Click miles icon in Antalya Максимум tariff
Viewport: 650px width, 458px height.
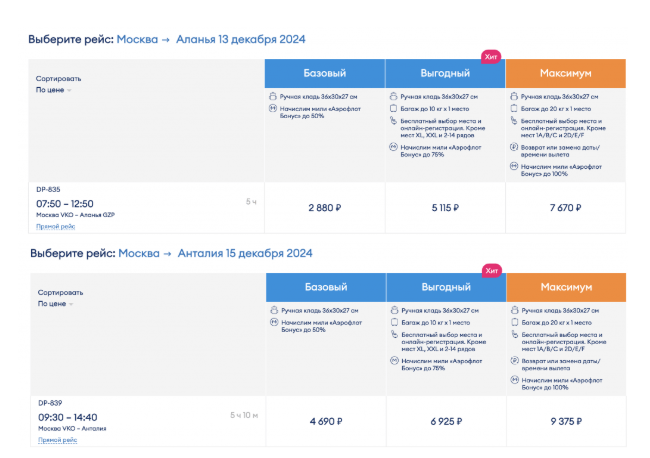pos(514,380)
